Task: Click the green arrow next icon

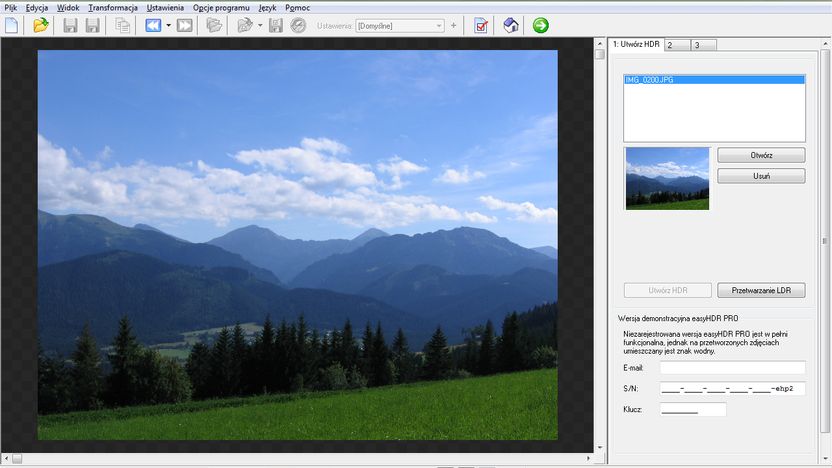Action: click(x=541, y=25)
